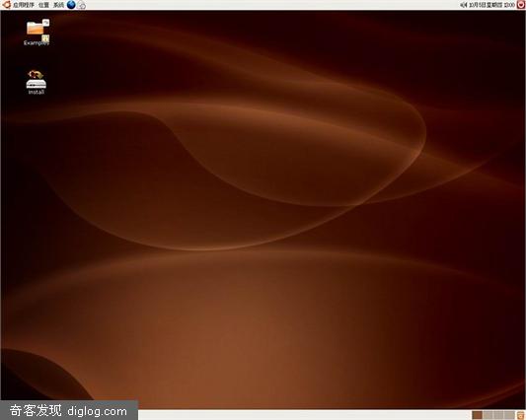Open the 系统 system menu
526x420 pixels.
58,5
